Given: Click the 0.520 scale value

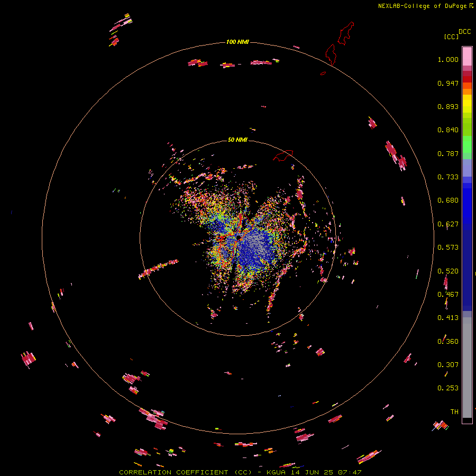Looking at the screenshot, I should point(448,271).
